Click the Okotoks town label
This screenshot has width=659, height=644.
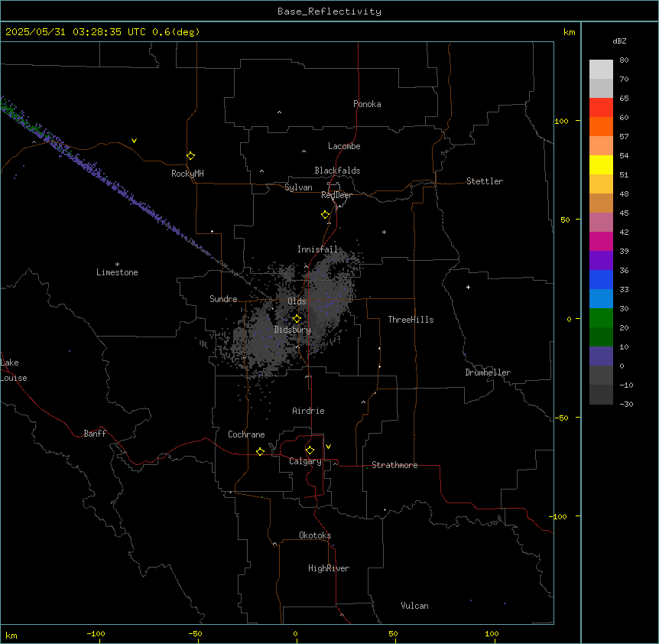coord(315,535)
